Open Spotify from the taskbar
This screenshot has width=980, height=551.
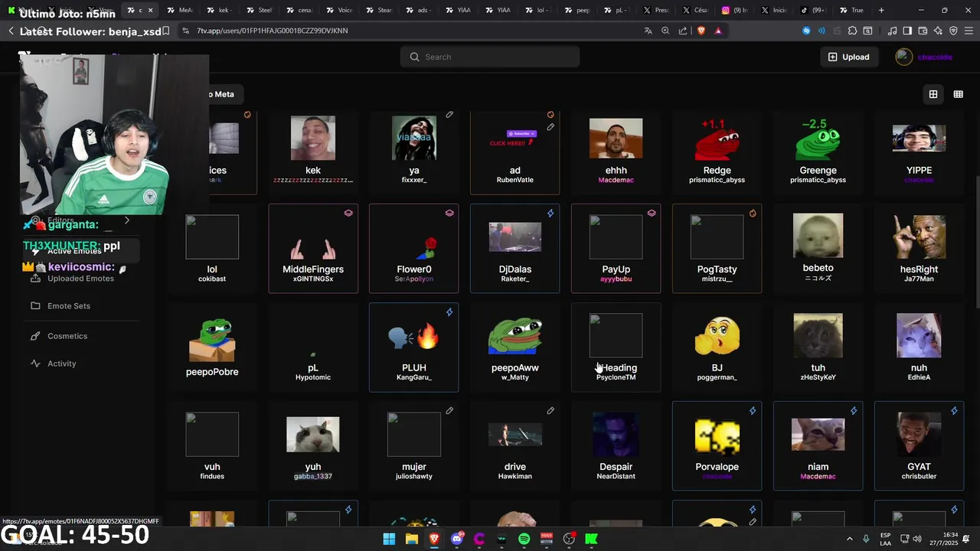click(524, 539)
